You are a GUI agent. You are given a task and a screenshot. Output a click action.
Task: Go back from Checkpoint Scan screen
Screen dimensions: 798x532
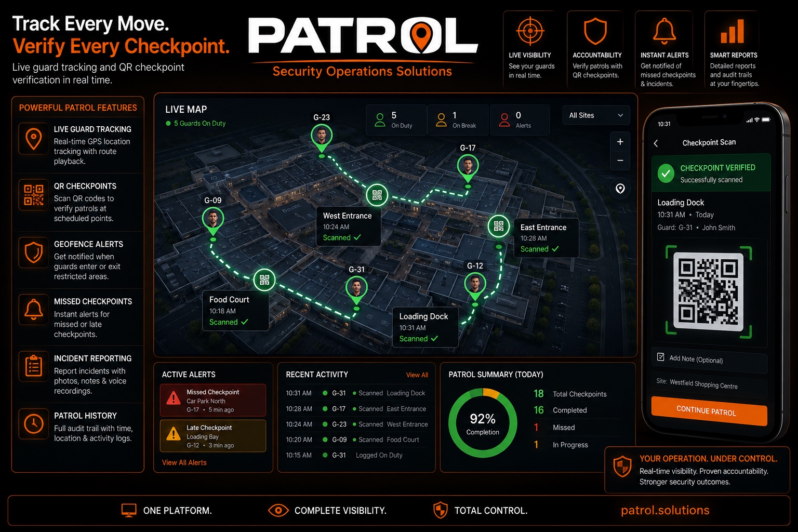(x=656, y=143)
